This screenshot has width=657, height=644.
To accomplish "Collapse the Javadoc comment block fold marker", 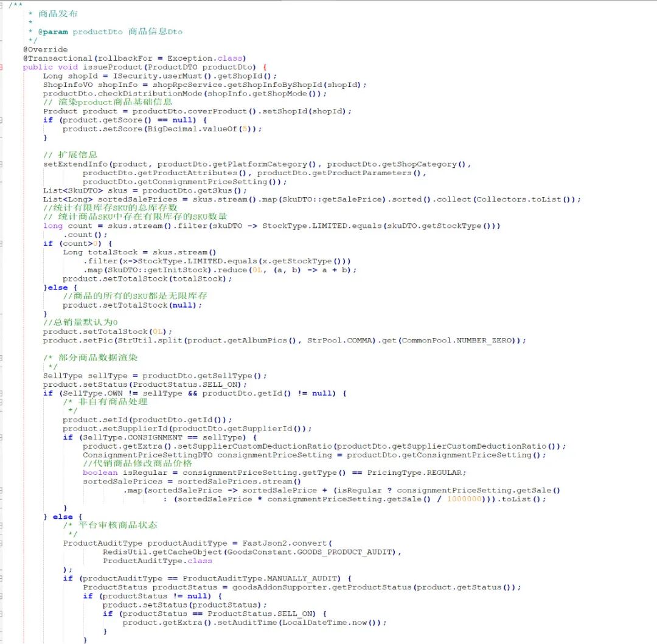I will click(x=2, y=5).
